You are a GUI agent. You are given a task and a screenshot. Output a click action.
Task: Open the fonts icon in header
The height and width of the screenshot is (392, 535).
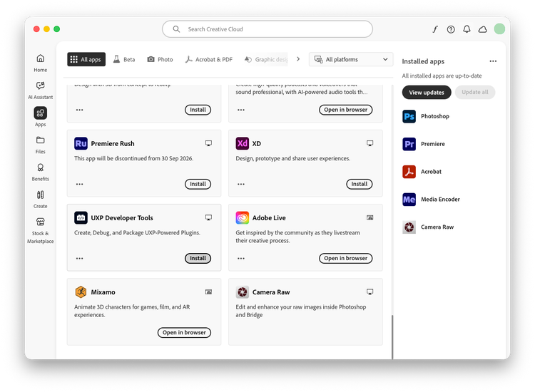435,29
